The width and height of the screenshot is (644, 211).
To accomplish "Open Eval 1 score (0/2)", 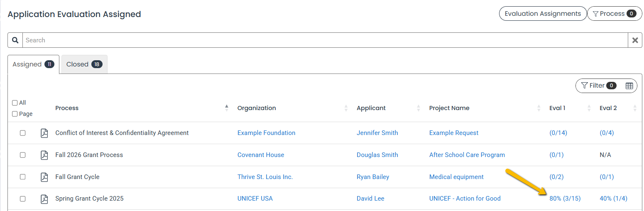I will coord(556,177).
